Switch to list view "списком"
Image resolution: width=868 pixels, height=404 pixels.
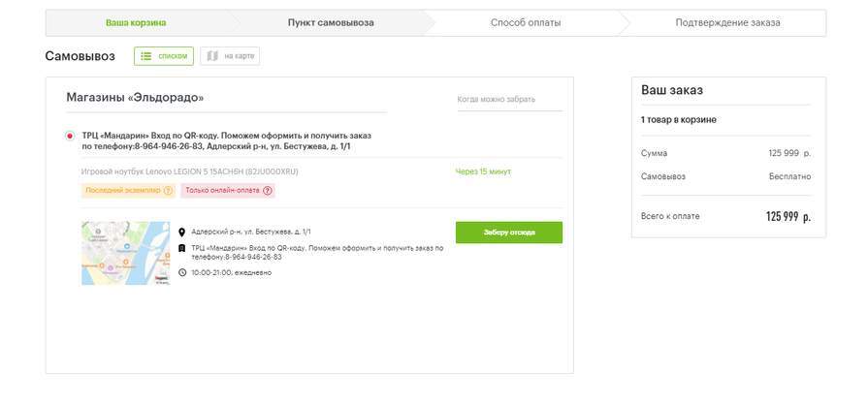(x=164, y=56)
